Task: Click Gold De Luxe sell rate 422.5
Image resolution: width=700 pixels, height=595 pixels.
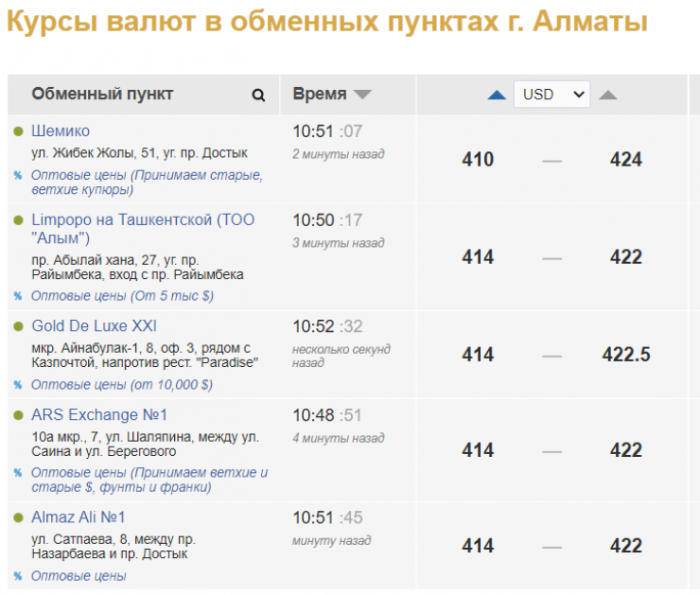Action: pyautogui.click(x=626, y=355)
